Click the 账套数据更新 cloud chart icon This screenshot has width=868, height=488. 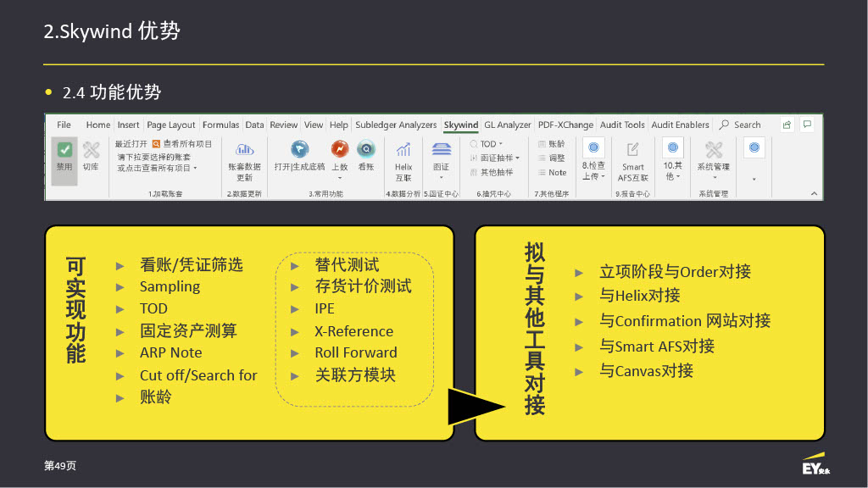(245, 149)
